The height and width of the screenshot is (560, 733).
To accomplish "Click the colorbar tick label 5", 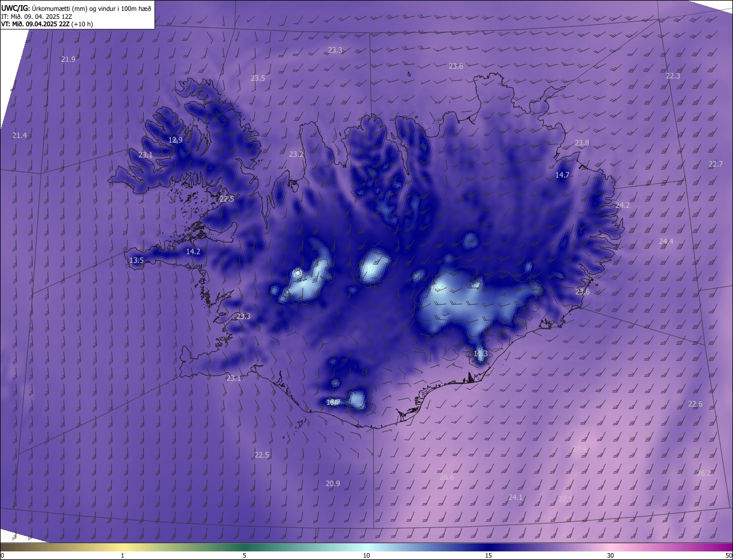I will (245, 555).
